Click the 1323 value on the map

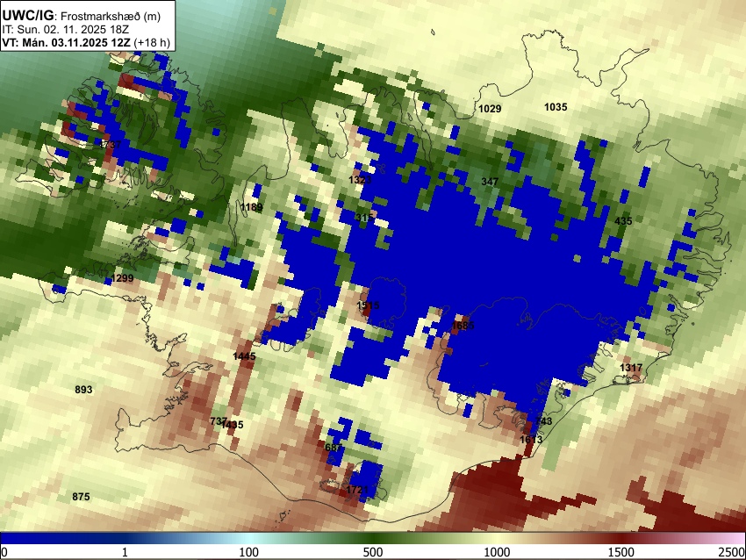360,180
